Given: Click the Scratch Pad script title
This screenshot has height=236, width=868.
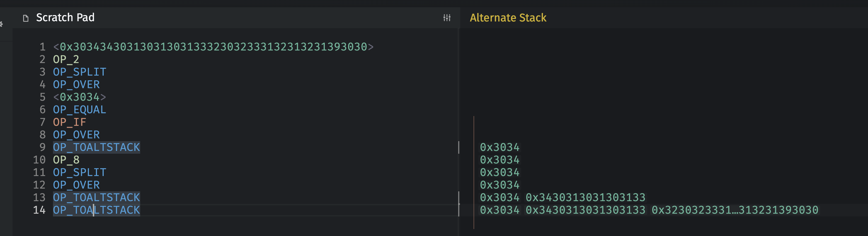Looking at the screenshot, I should (x=65, y=18).
